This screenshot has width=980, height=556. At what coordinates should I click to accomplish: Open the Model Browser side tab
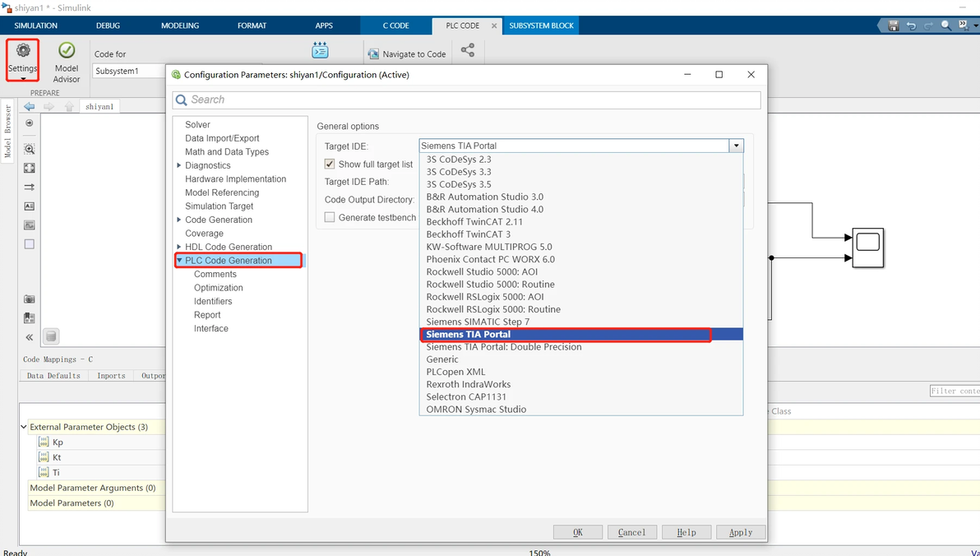tap(7, 131)
